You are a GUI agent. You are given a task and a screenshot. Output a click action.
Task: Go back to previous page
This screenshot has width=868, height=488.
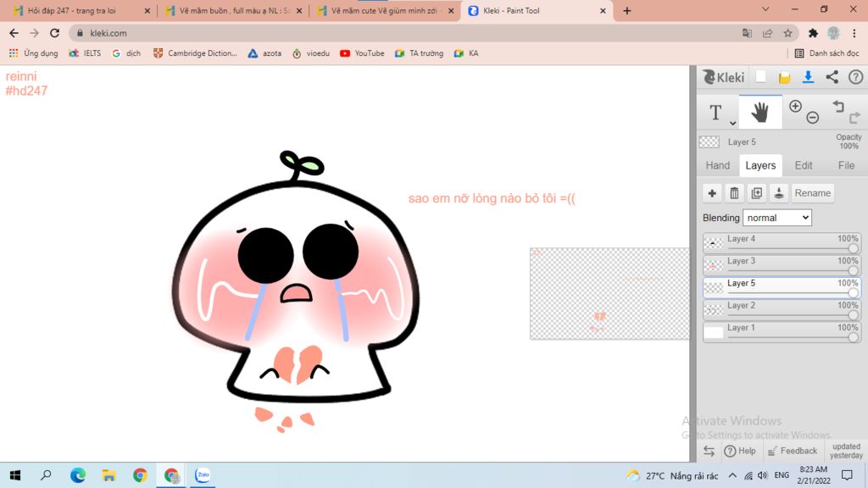[x=14, y=33]
